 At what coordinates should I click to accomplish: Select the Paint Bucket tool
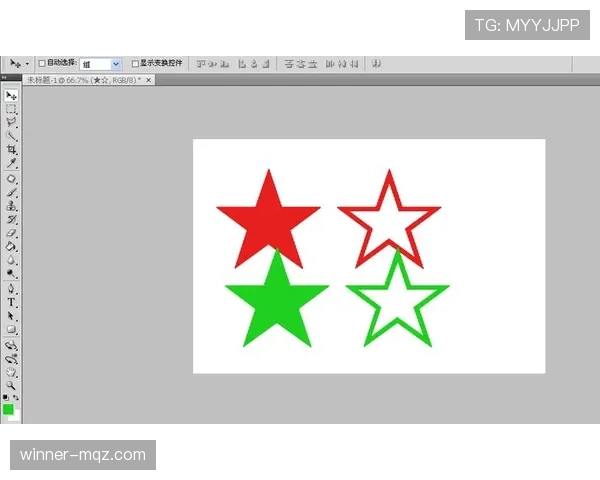click(x=11, y=247)
